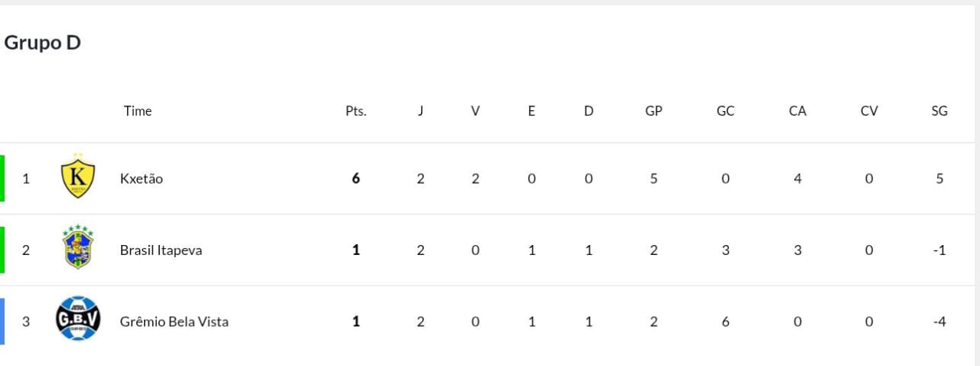Click the SG goal difference header
This screenshot has width=980, height=366.
pyautogui.click(x=939, y=111)
